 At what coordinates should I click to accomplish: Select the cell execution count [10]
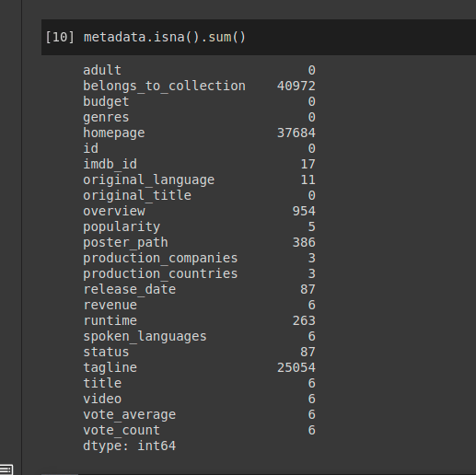[60, 37]
